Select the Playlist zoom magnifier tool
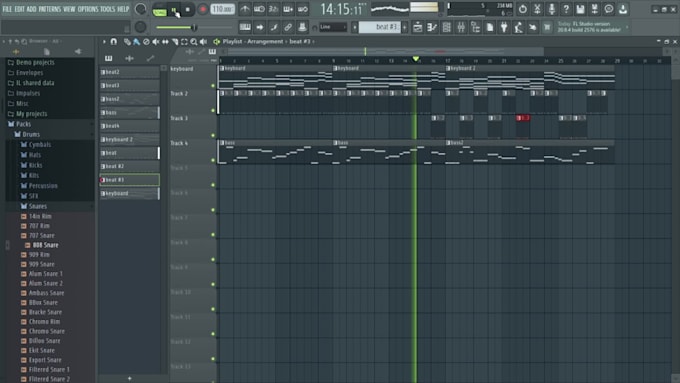 (x=194, y=42)
